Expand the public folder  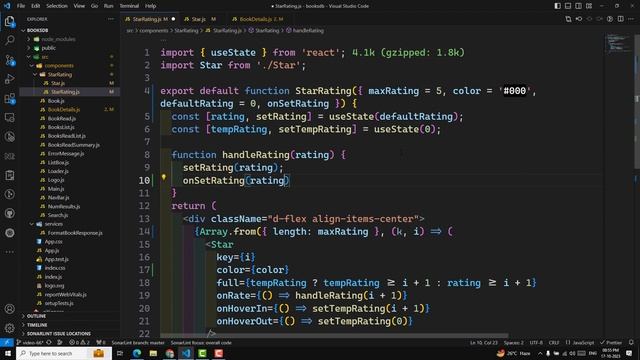click(49, 48)
